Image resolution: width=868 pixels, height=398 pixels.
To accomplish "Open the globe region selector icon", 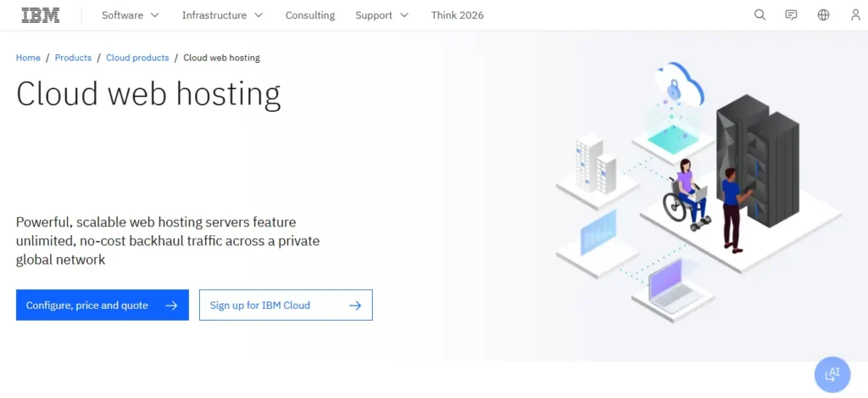I will pos(824,15).
